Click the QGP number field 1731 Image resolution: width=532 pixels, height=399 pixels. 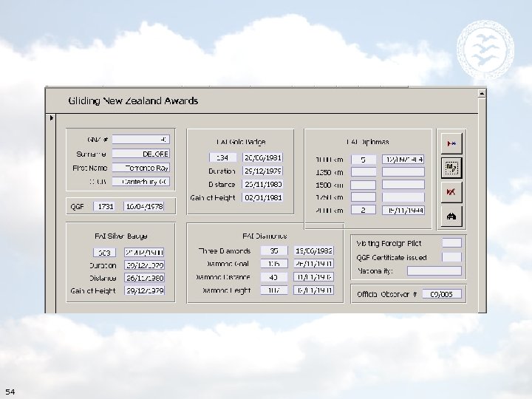tap(104, 206)
